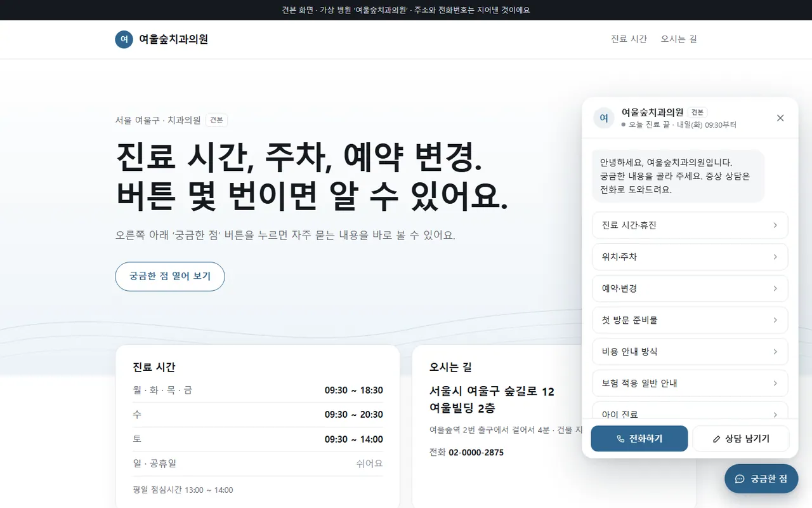This screenshot has height=508, width=812.
Task: Click the 궁금한 점 열어 보기 button
Action: click(x=170, y=276)
